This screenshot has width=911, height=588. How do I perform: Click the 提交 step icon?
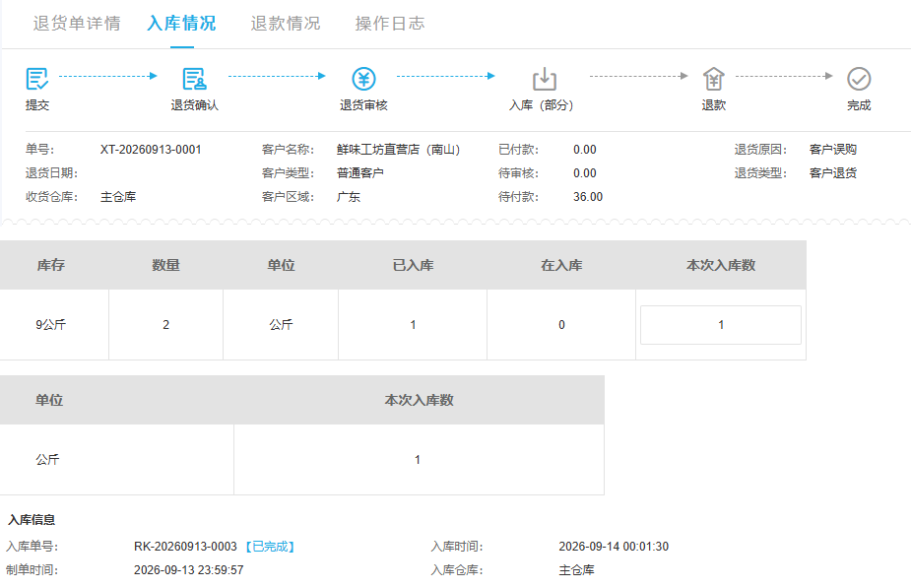coord(37,79)
